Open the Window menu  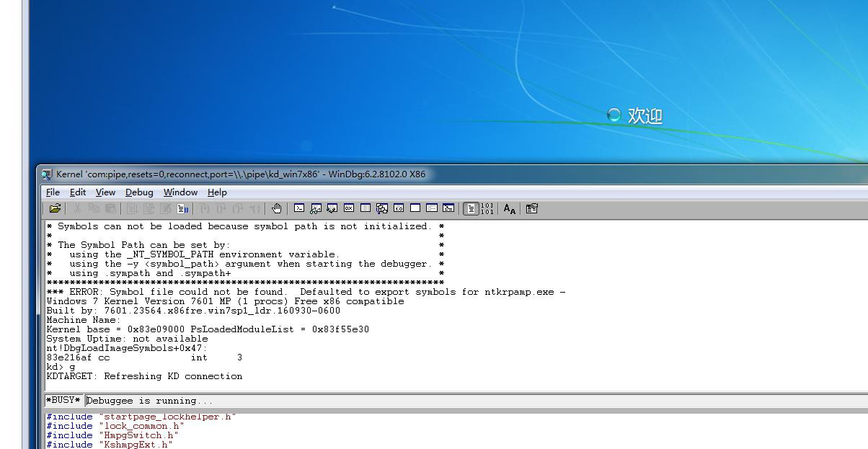180,192
